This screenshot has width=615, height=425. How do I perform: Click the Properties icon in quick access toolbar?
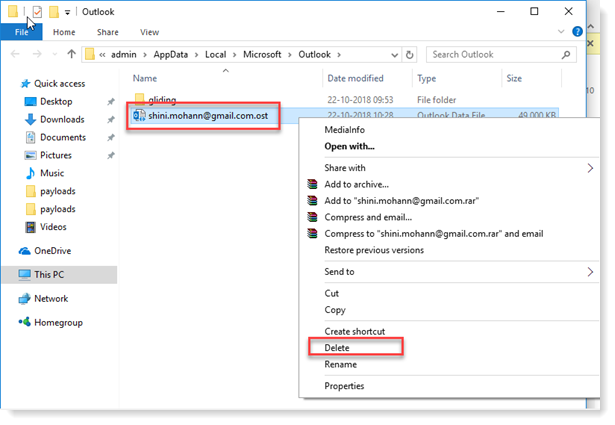[37, 12]
